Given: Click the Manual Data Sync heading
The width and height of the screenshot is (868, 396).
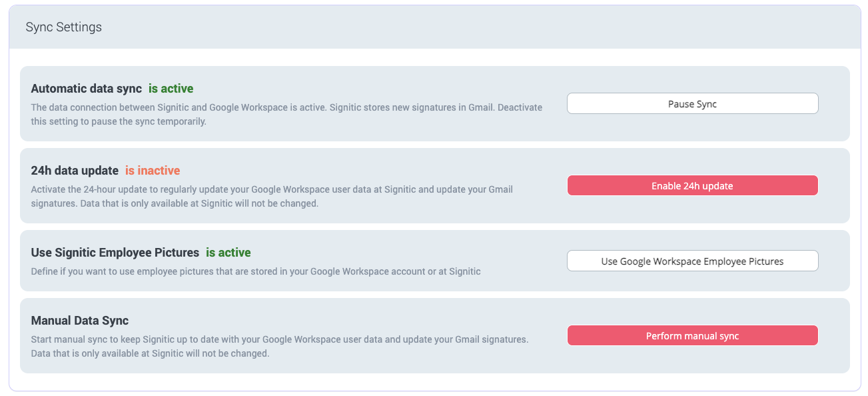Looking at the screenshot, I should (x=80, y=321).
